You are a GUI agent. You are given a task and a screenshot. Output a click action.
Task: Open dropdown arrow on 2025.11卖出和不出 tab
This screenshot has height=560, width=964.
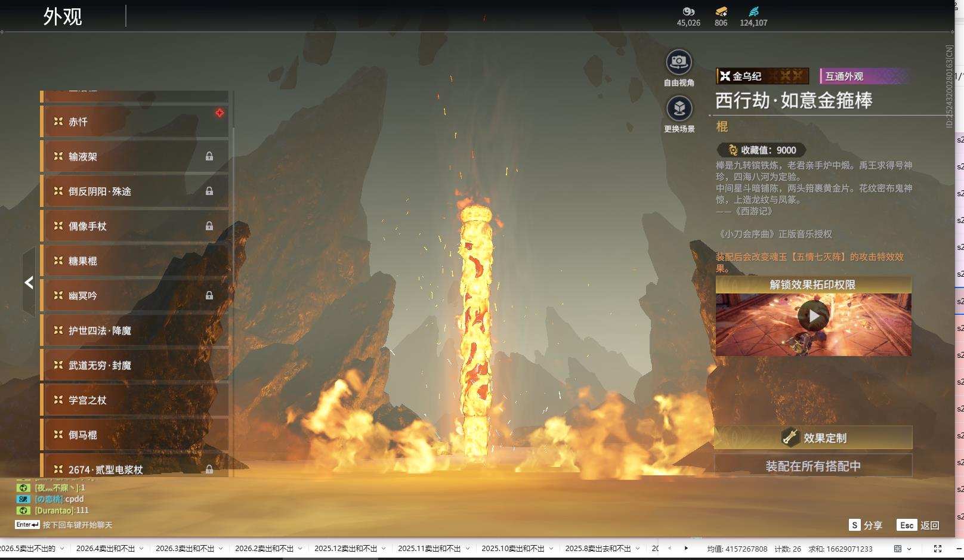pos(468,549)
